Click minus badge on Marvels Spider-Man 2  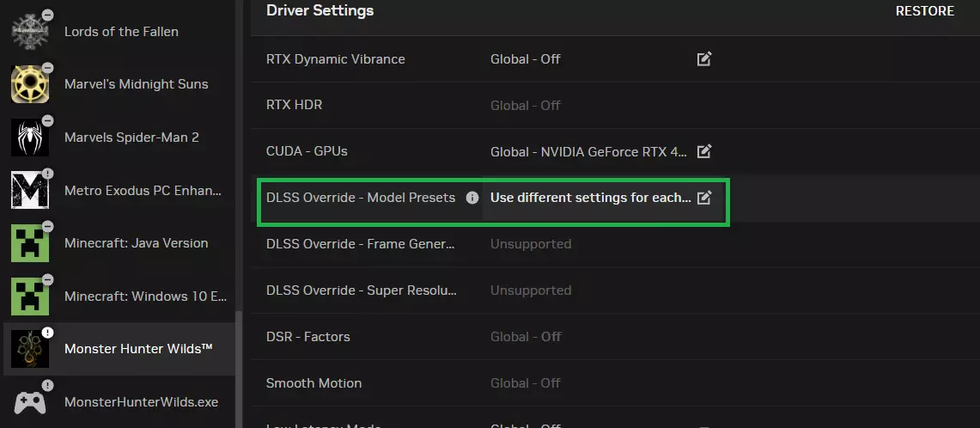pyautogui.click(x=48, y=120)
